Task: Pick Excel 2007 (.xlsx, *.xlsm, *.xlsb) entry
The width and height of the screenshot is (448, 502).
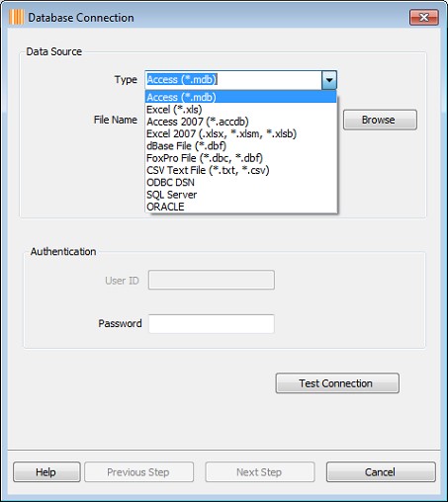Action: pos(241,133)
